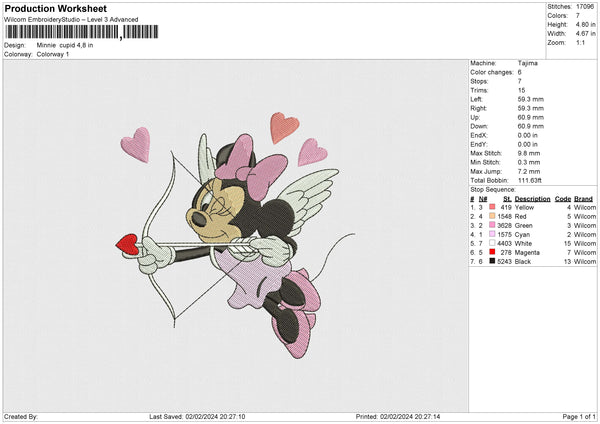Click the 'EndX:' label
Image resolution: width=600 pixels, height=424 pixels.
[x=479, y=135]
